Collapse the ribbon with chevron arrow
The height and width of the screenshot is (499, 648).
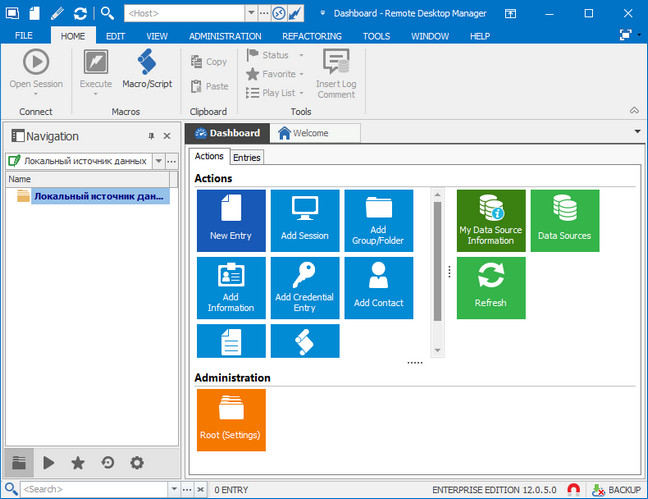click(634, 110)
